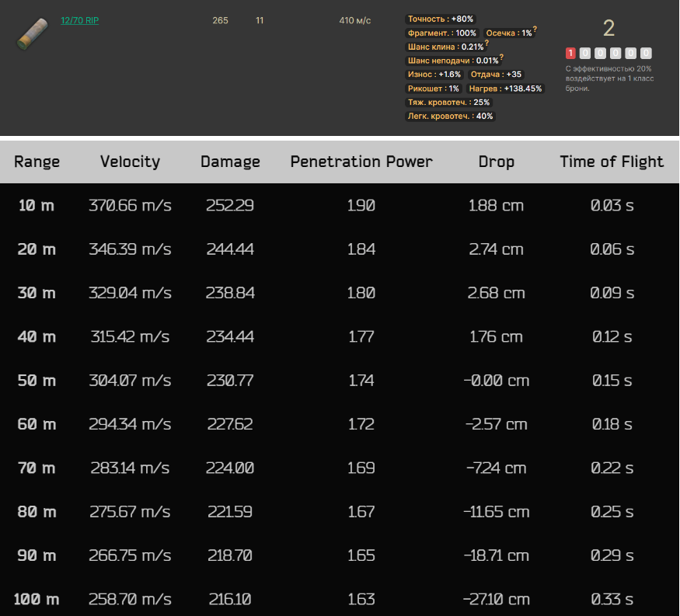Sort by the Velocity column header

pyautogui.click(x=130, y=162)
